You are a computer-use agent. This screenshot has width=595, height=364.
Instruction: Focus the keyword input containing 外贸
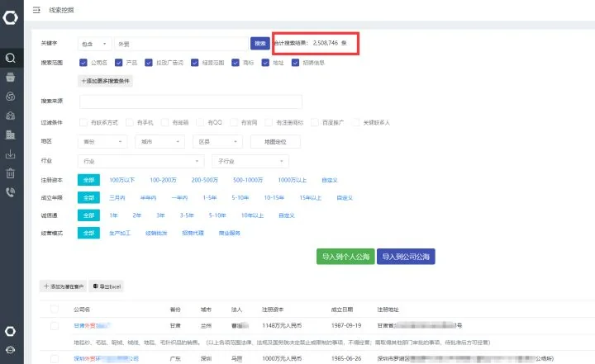pos(181,44)
